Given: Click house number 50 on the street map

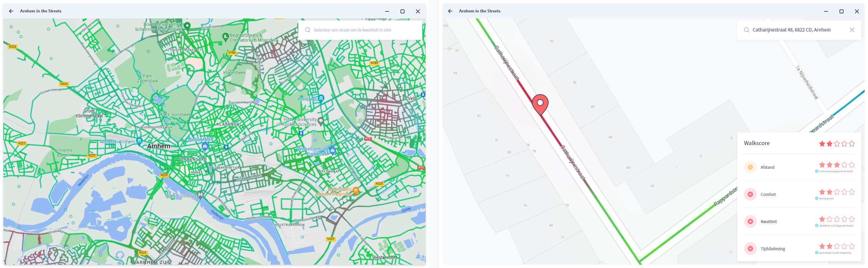Looking at the screenshot, I should tap(574, 82).
